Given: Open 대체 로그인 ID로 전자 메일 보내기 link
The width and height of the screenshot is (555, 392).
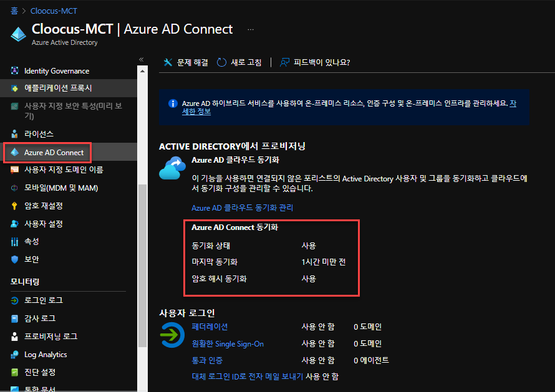Looking at the screenshot, I should (x=248, y=377).
